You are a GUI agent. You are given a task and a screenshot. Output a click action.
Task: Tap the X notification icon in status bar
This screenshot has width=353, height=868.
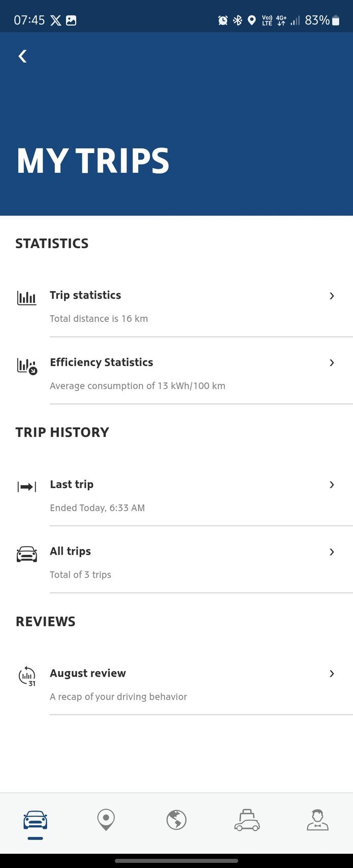click(x=56, y=20)
